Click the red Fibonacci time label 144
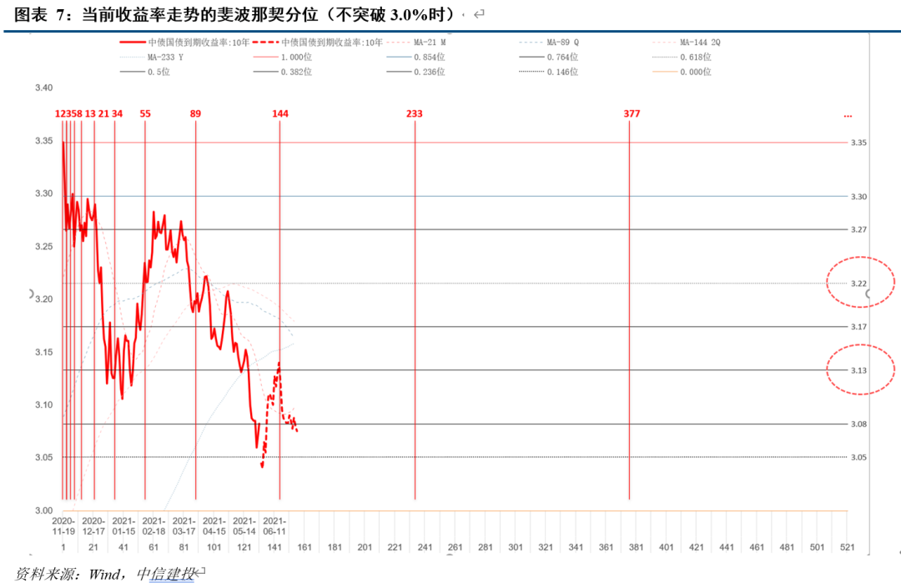The width and height of the screenshot is (901, 588). pyautogui.click(x=280, y=113)
